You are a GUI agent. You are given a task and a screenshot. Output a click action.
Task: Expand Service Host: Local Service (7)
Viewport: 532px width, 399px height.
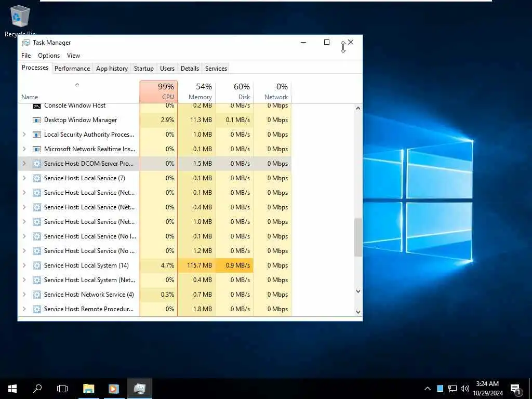(x=24, y=178)
